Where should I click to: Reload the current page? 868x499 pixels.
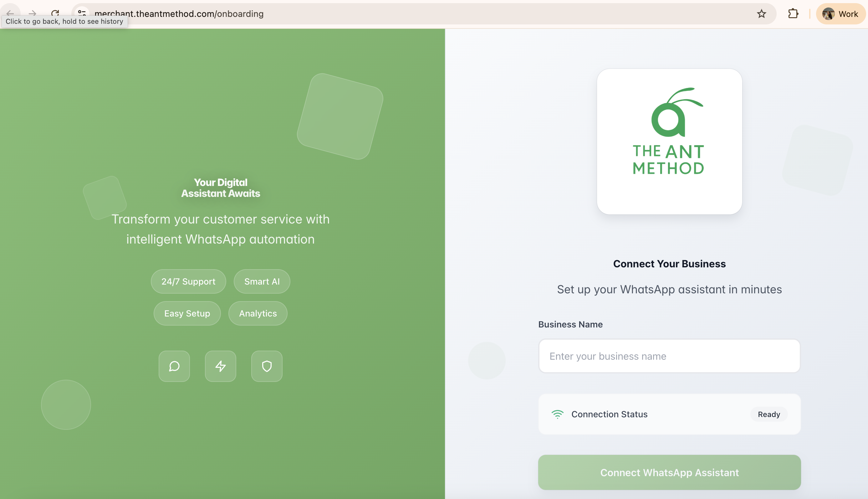point(55,14)
